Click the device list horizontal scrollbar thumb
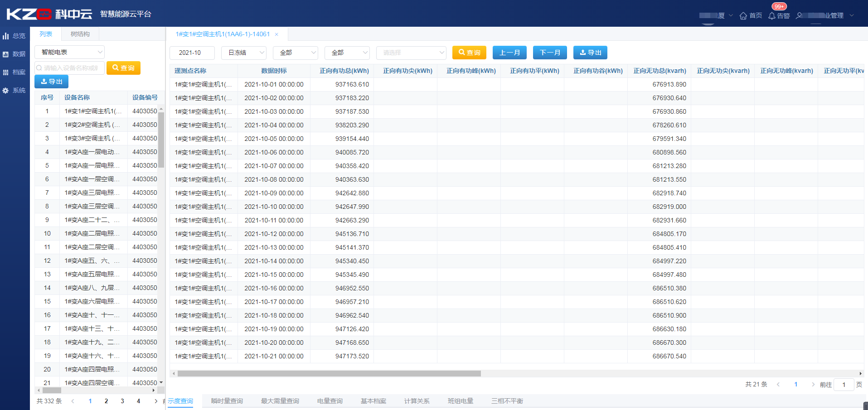 pyautogui.click(x=52, y=390)
